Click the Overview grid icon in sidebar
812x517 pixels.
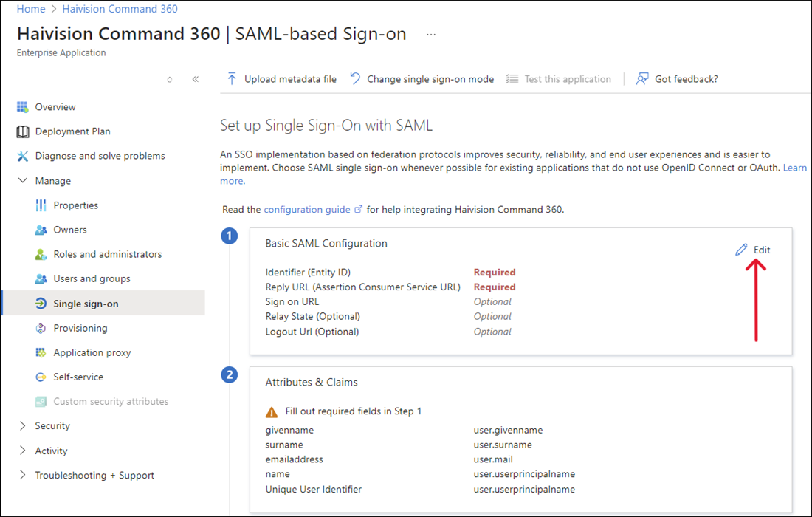pos(21,106)
